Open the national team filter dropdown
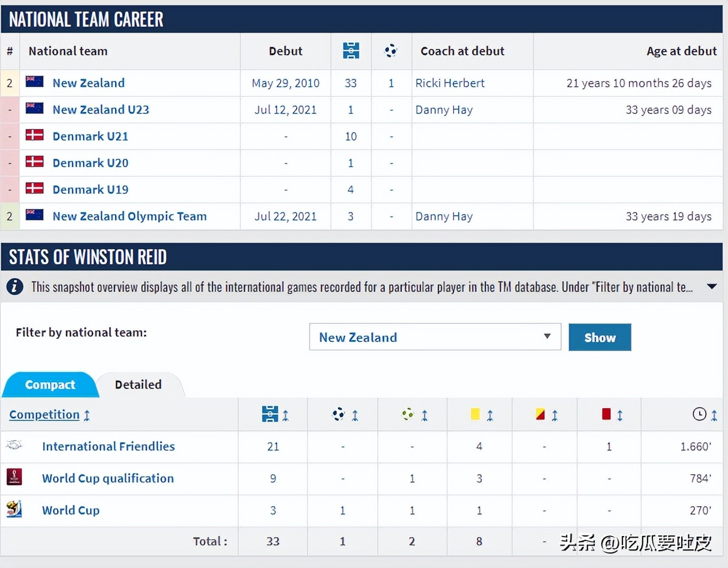 tap(435, 337)
